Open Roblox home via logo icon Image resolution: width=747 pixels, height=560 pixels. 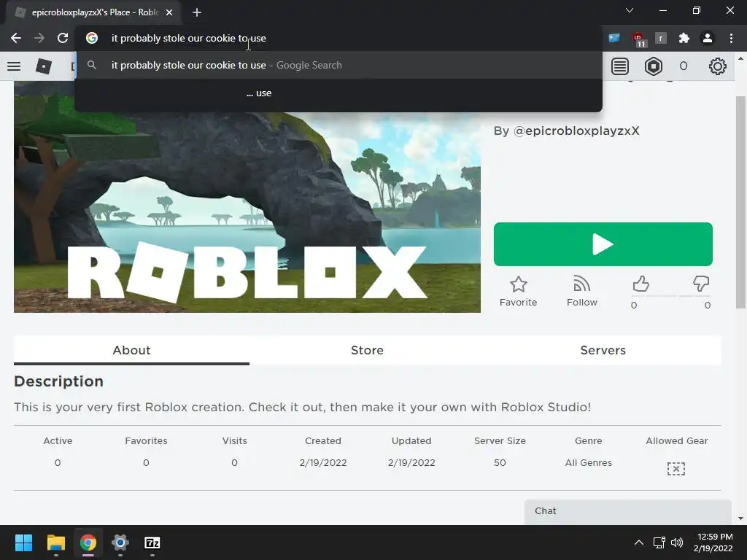(x=43, y=66)
